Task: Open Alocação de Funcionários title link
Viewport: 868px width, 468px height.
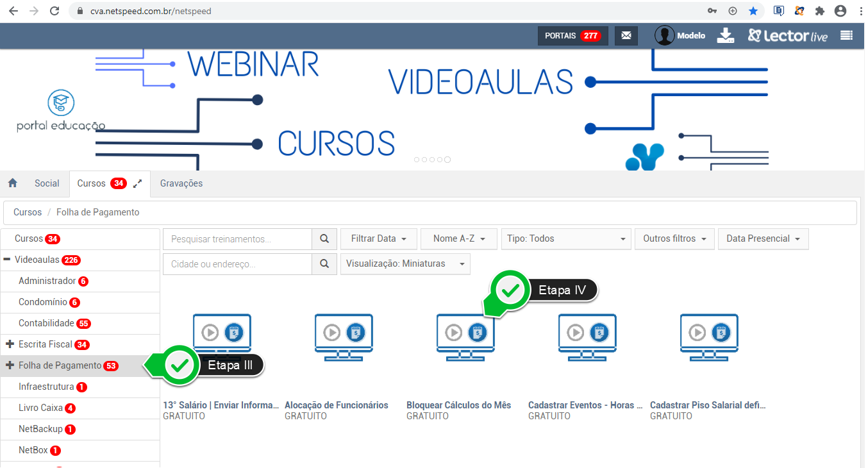Action: [337, 405]
